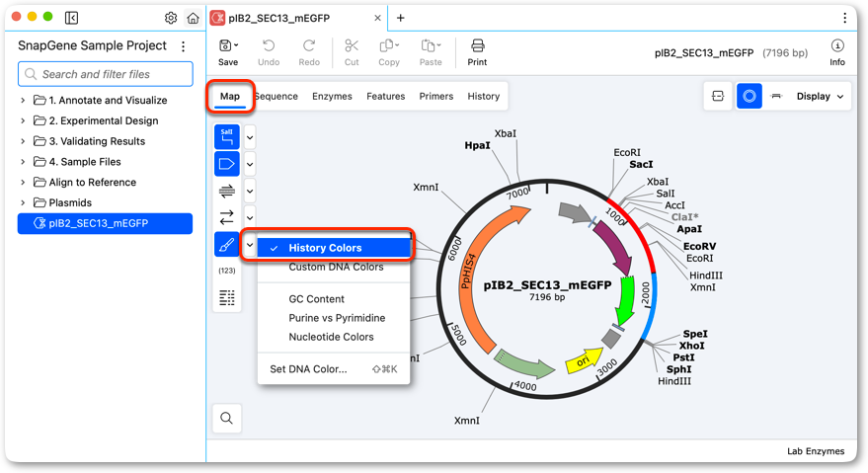Toggle the features arrow visibility button
The height and width of the screenshot is (473, 868).
point(227,164)
